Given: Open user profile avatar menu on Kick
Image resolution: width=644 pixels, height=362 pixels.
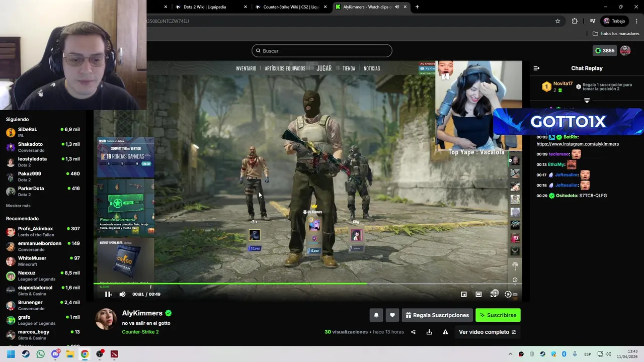Looking at the screenshot, I should (625, 51).
